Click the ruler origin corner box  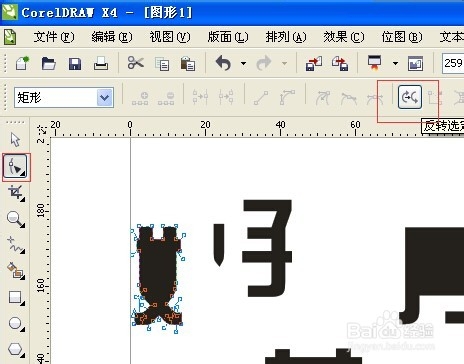tap(42, 131)
